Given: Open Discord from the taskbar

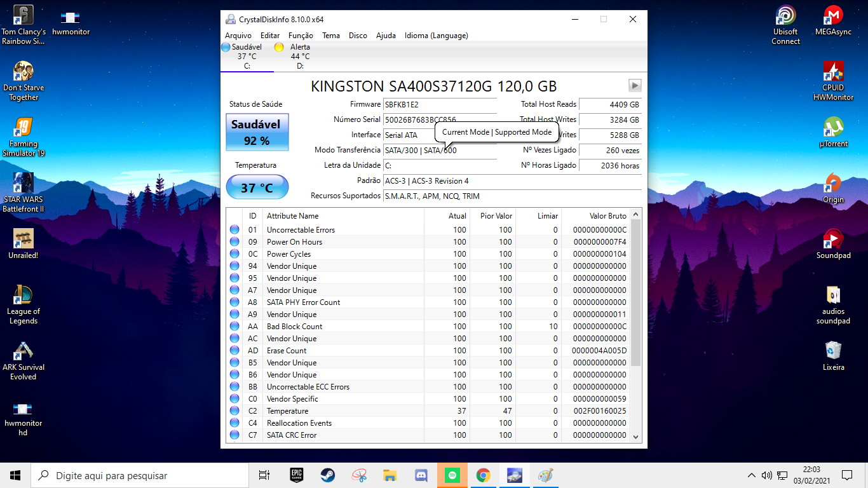Looking at the screenshot, I should point(421,475).
